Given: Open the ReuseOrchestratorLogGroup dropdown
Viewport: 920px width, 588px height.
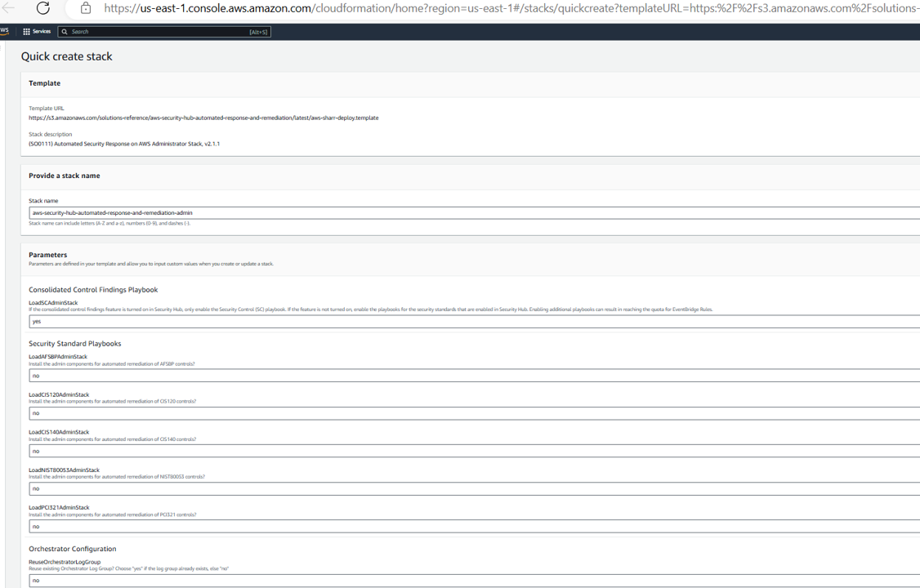Looking at the screenshot, I should click(474, 581).
